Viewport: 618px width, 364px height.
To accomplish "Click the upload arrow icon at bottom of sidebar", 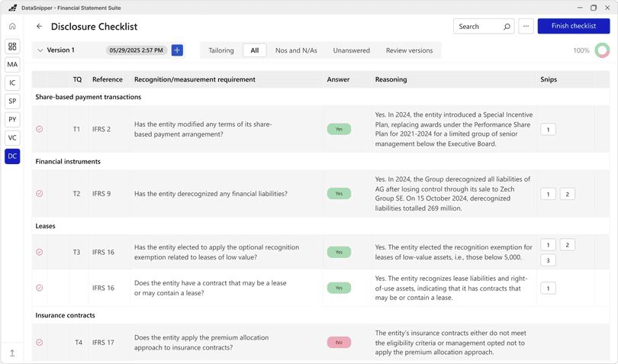I will (x=12, y=353).
